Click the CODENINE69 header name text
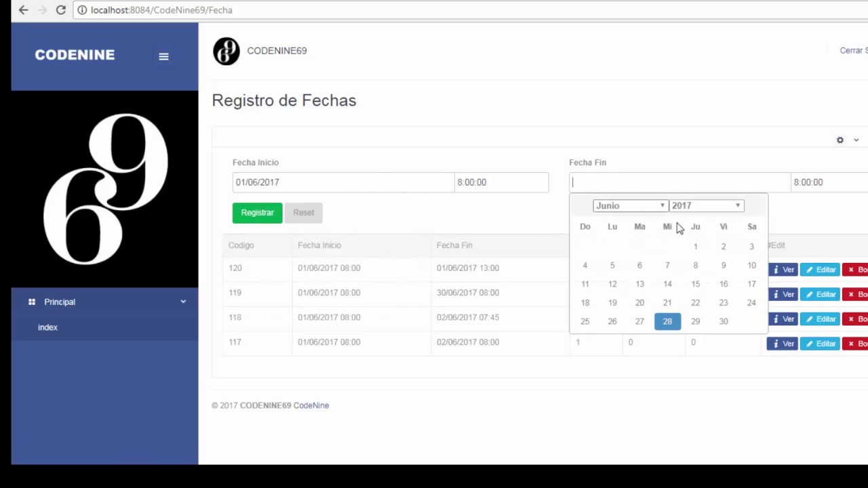The image size is (868, 488). pos(277,51)
